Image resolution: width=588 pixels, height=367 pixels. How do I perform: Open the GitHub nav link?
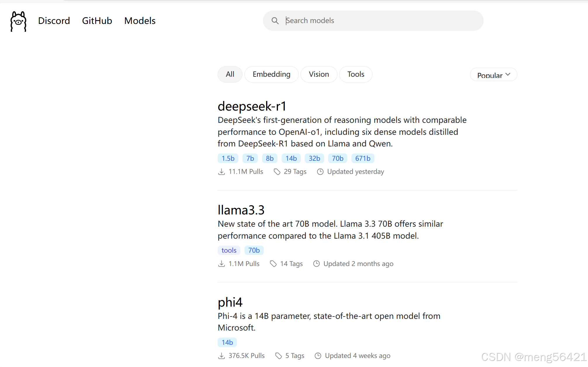(x=97, y=21)
